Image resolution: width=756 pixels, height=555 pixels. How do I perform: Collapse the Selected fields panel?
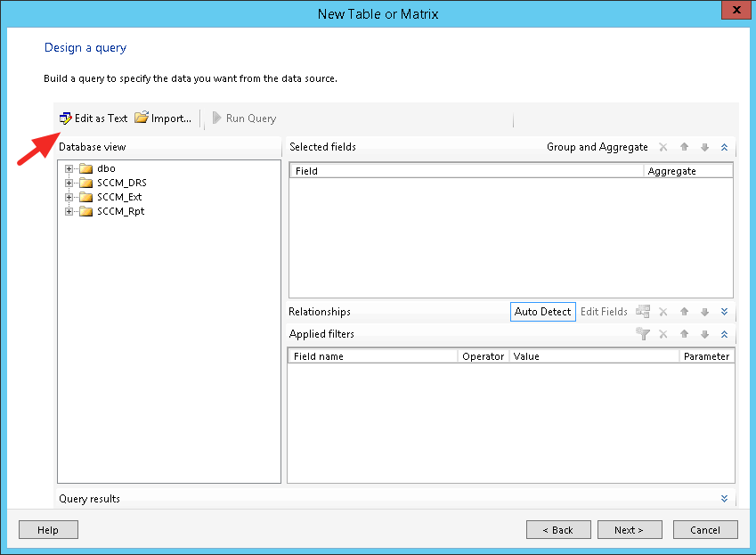click(x=724, y=147)
